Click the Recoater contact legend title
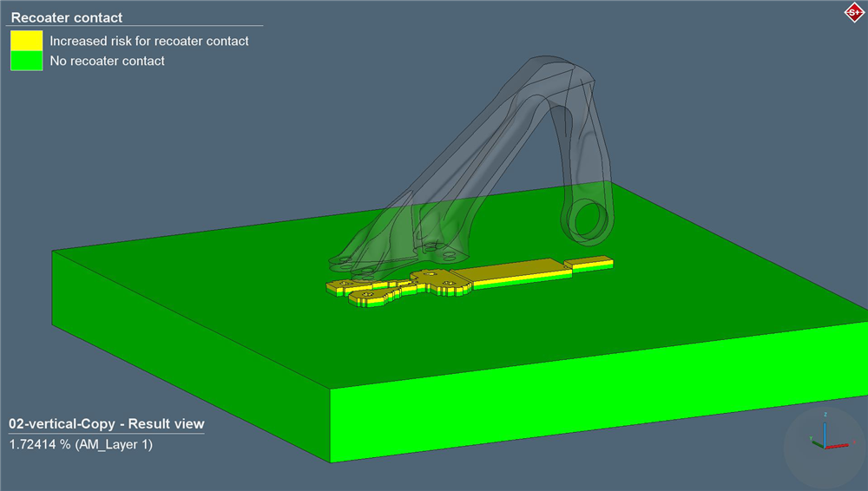 [67, 17]
